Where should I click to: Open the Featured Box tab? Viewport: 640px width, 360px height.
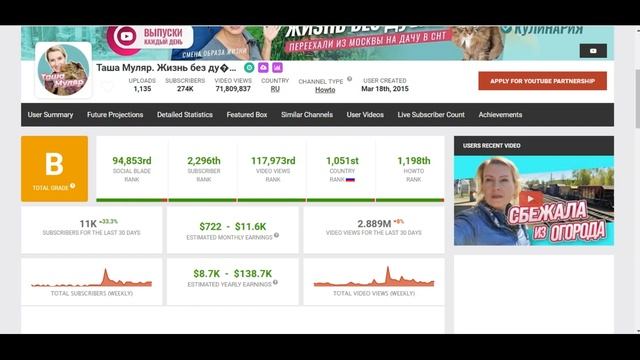(247, 115)
